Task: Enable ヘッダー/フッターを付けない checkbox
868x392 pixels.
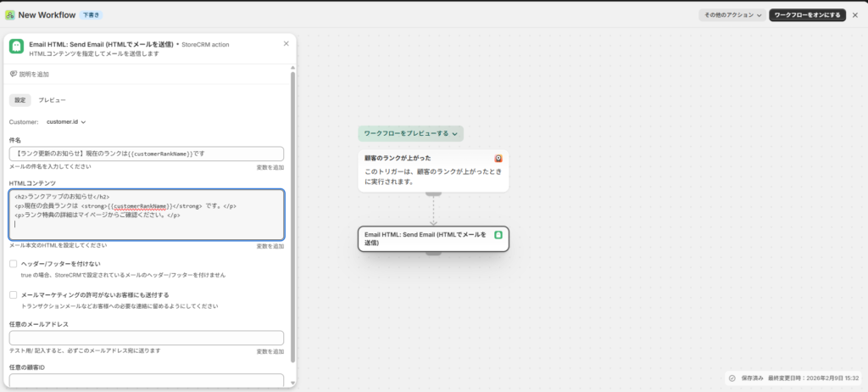Action: pyautogui.click(x=14, y=264)
